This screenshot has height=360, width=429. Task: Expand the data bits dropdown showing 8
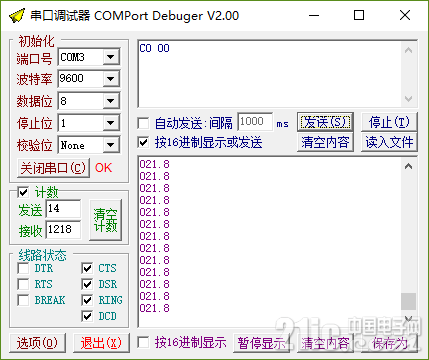tap(111, 101)
